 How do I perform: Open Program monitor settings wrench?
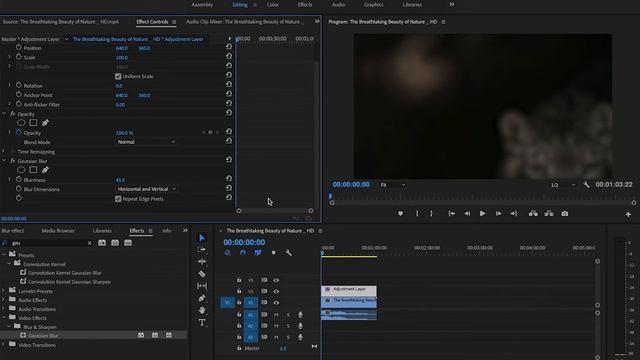[587, 185]
